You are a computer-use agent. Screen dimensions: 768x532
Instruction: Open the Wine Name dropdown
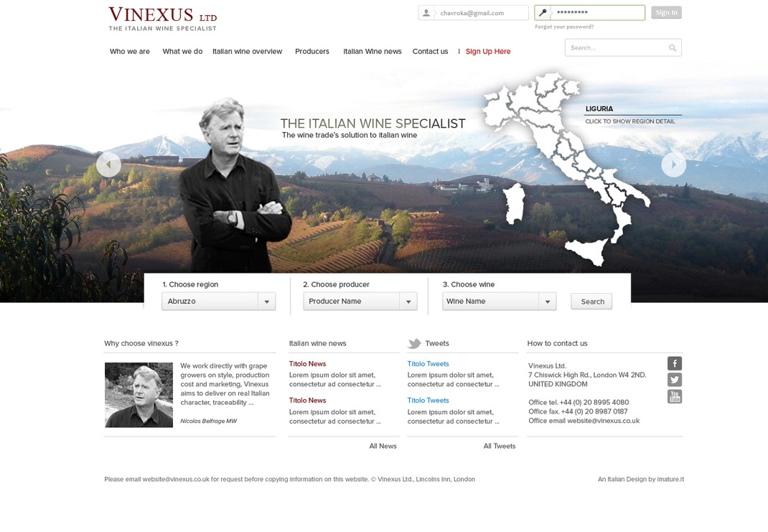[x=499, y=302]
